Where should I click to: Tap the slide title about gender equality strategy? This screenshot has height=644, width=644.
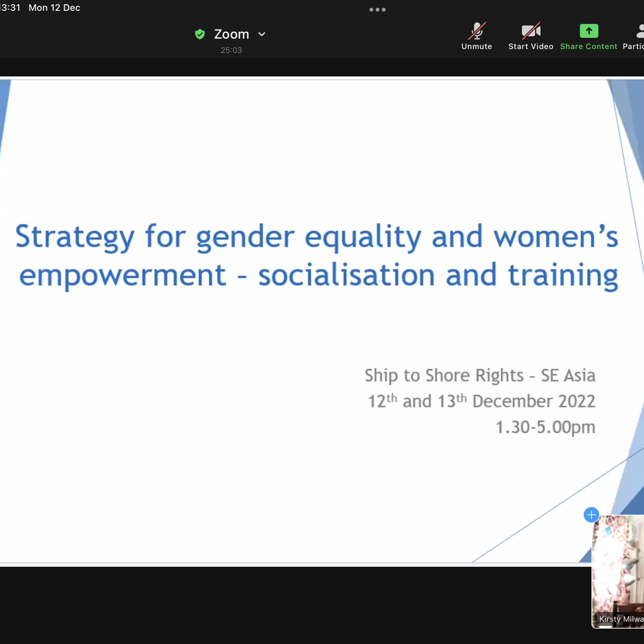pos(317,256)
